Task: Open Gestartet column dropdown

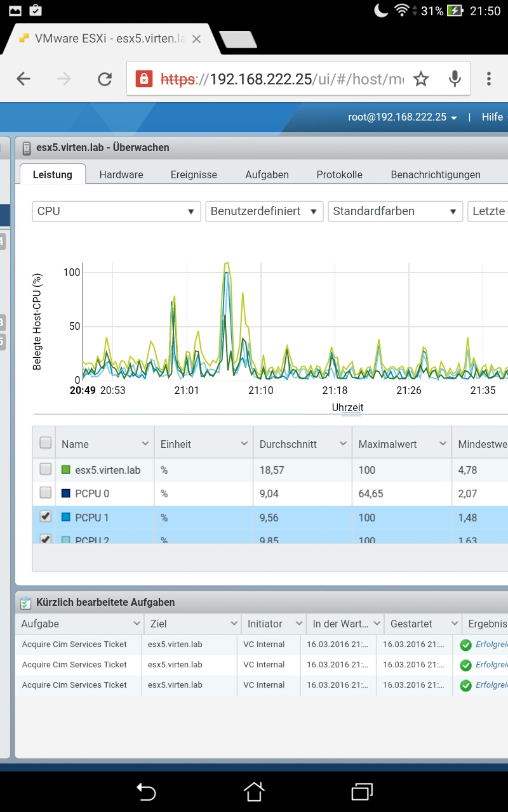Action: point(454,624)
